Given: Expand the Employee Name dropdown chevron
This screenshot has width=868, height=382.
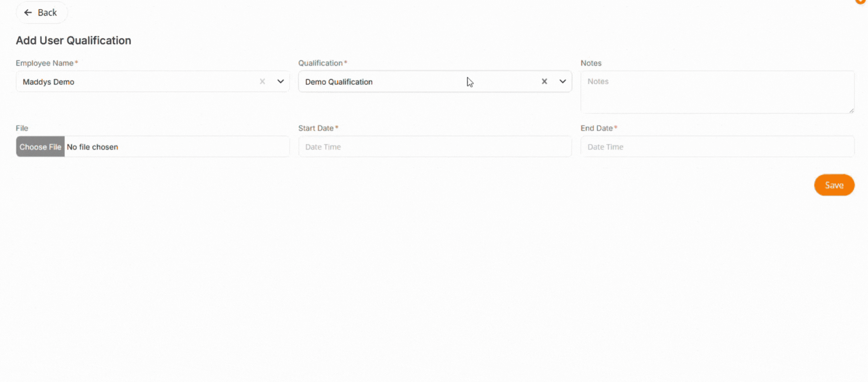Looking at the screenshot, I should pyautogui.click(x=281, y=81).
